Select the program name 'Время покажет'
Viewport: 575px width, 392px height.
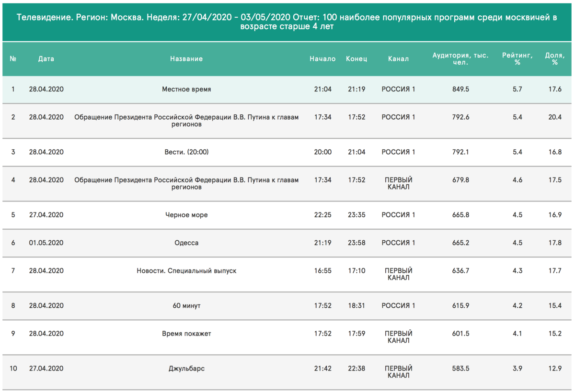tap(186, 334)
